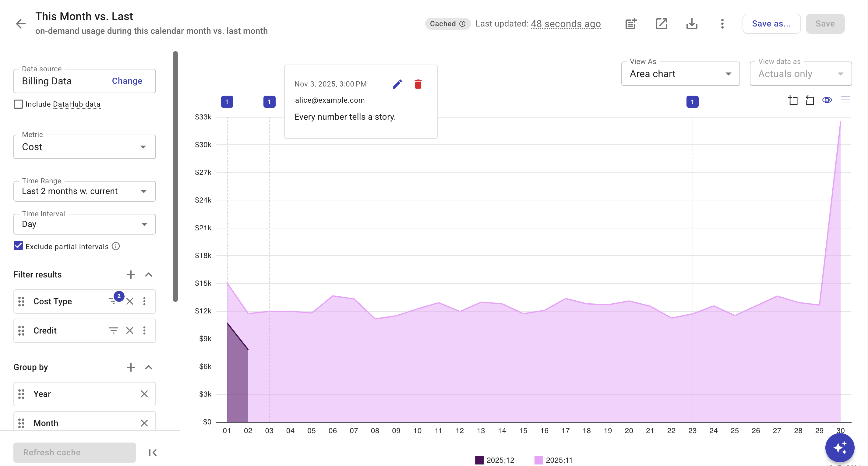Open Cost Type filter options menu
The height and width of the screenshot is (466, 868).
pyautogui.click(x=144, y=301)
